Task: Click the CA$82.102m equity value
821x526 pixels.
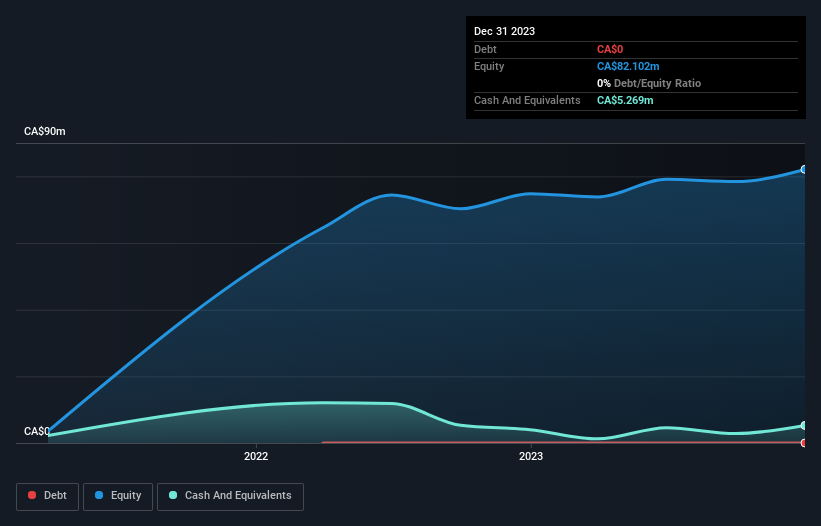Action: (628, 66)
